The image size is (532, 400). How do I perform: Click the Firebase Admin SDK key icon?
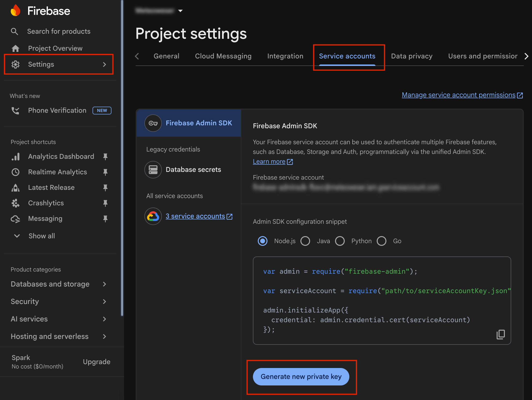pyautogui.click(x=153, y=123)
